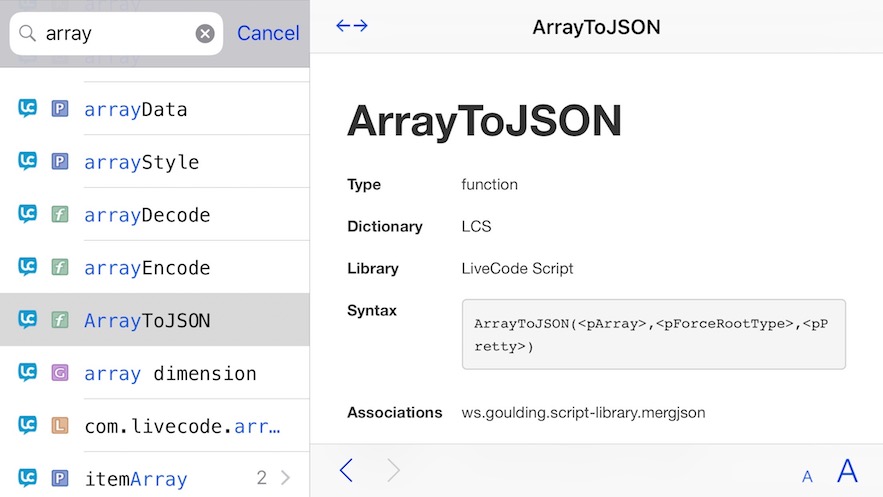Clear the search field text
This screenshot has height=497, width=883.
coord(204,34)
